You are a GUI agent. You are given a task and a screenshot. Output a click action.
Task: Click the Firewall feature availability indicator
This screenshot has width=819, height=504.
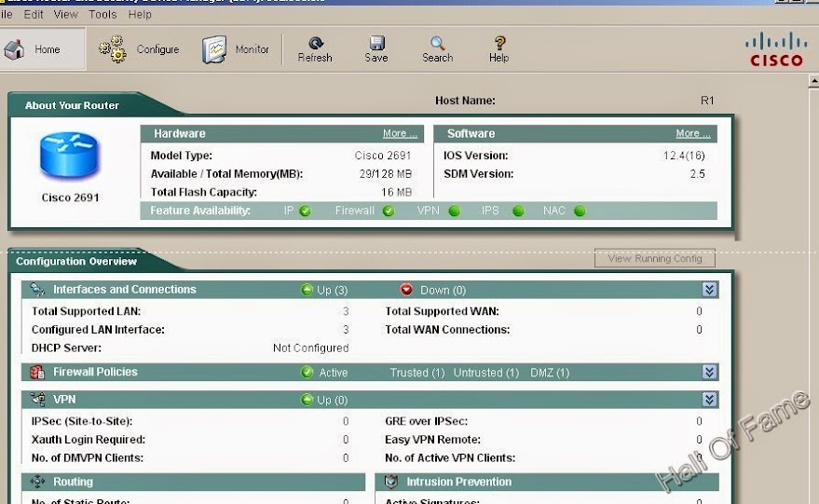coord(389,211)
